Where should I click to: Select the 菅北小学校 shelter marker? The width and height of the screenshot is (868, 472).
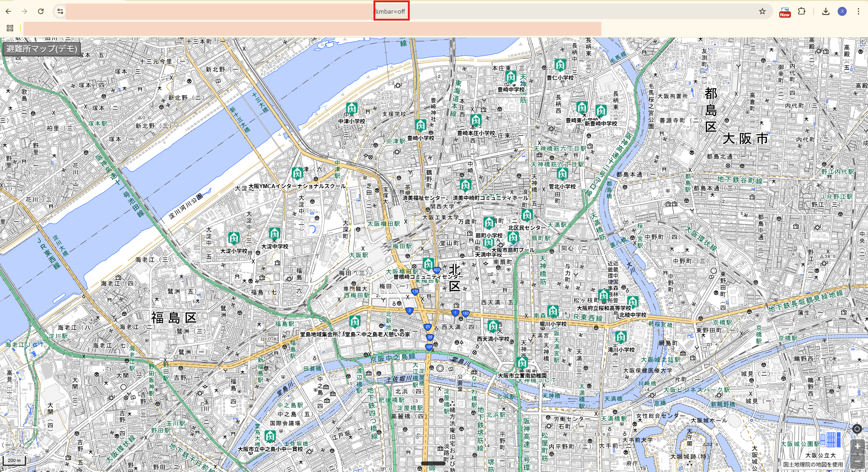(562, 174)
